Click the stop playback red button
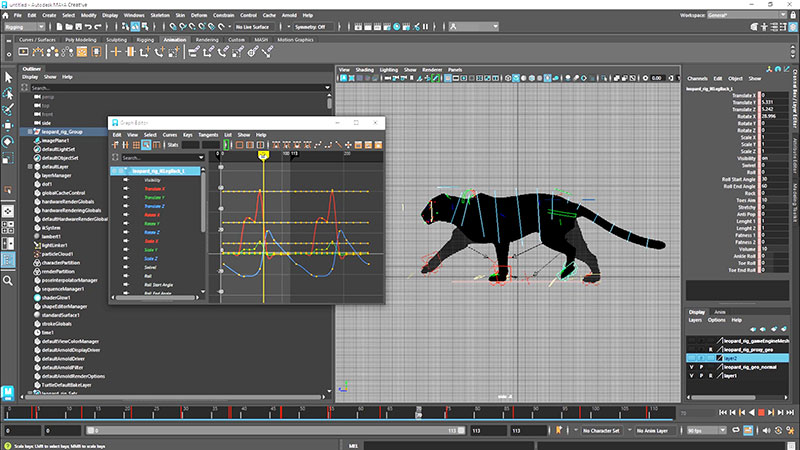800x450 pixels. tap(761, 412)
